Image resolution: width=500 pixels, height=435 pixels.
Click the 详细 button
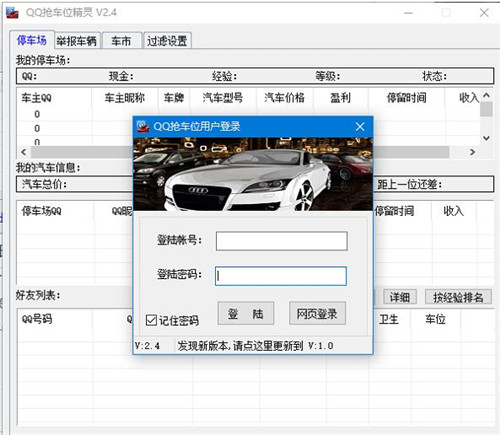399,297
